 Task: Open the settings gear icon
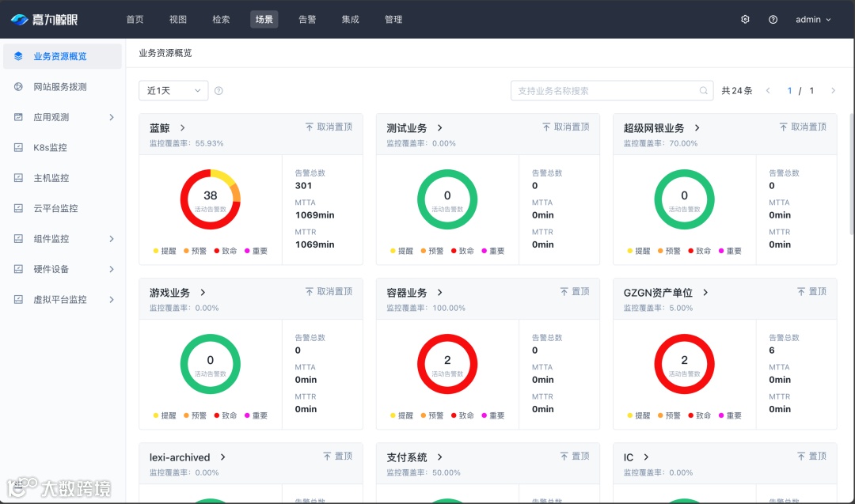click(x=746, y=20)
